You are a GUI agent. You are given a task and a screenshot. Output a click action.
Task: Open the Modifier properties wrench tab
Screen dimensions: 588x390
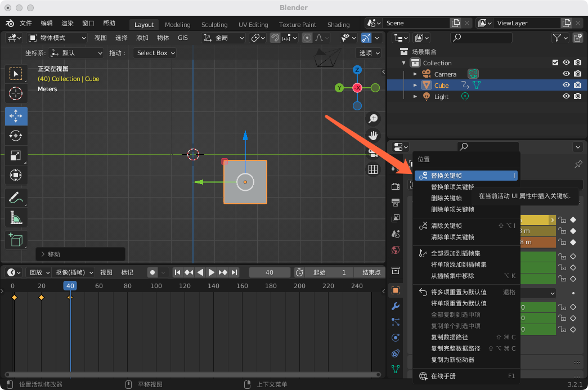click(x=395, y=306)
